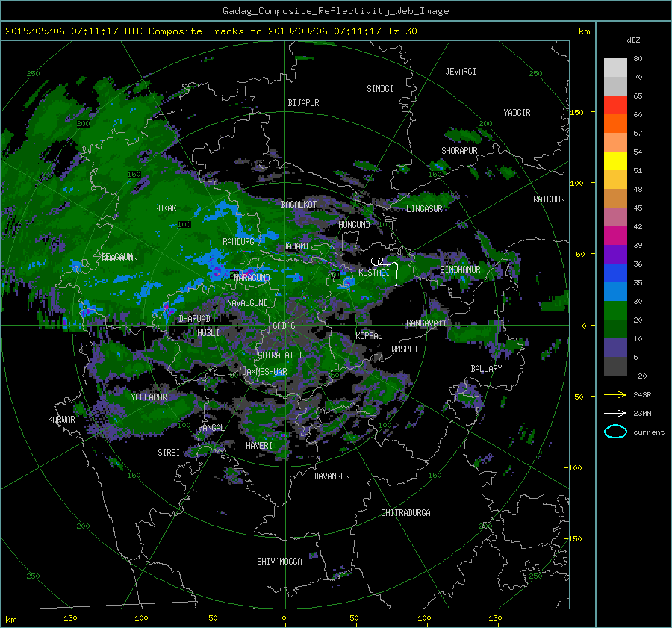Screen dimensions: 672x628
Task: Select the bright green 30 dBZ swatch
Action: pos(615,311)
